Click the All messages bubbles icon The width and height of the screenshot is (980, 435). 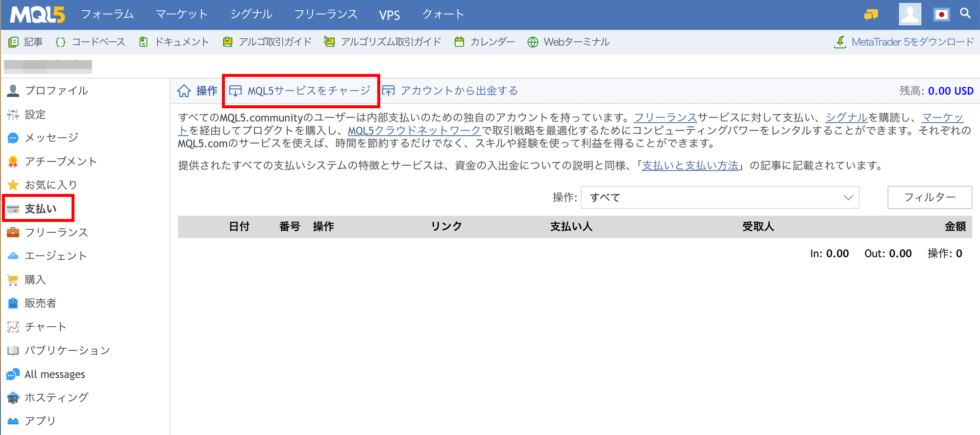click(x=13, y=374)
